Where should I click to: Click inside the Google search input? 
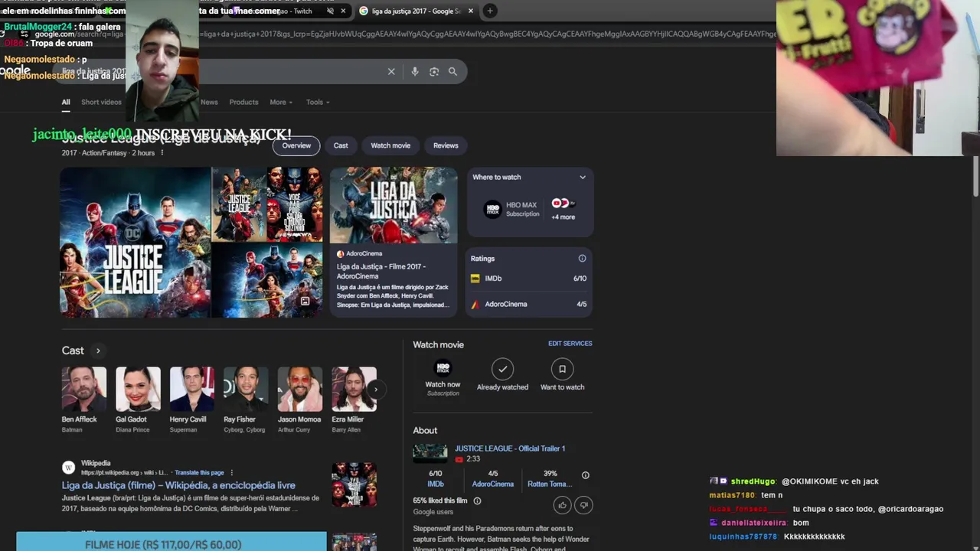(x=260, y=71)
